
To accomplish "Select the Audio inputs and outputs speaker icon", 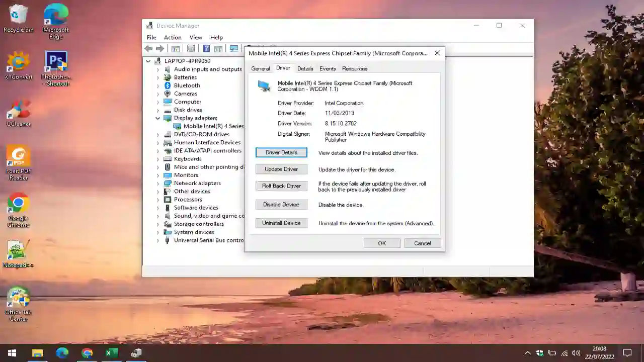I will (168, 69).
